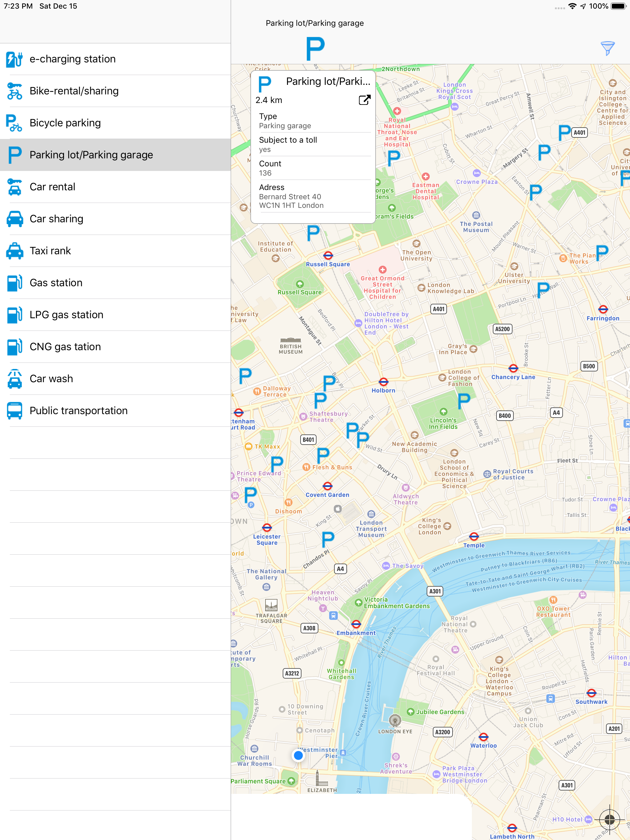Viewport: 630px width, 840px height.
Task: Open Public transportation bus icon
Action: [14, 411]
